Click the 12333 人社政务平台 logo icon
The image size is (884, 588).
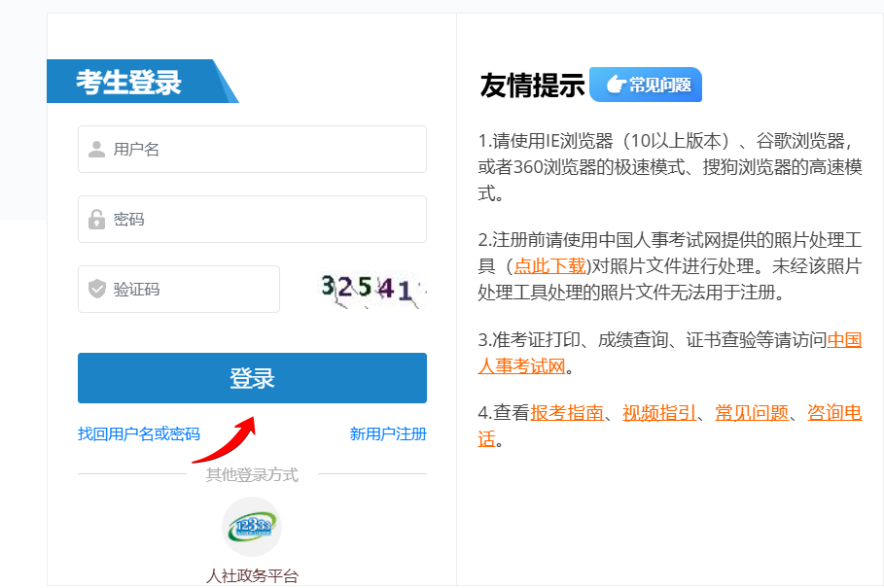(x=253, y=526)
